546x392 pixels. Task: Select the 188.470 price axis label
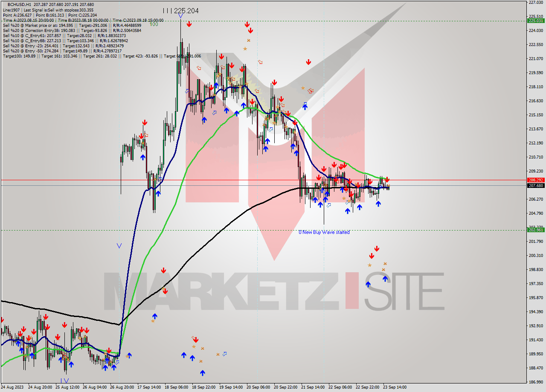click(536, 368)
